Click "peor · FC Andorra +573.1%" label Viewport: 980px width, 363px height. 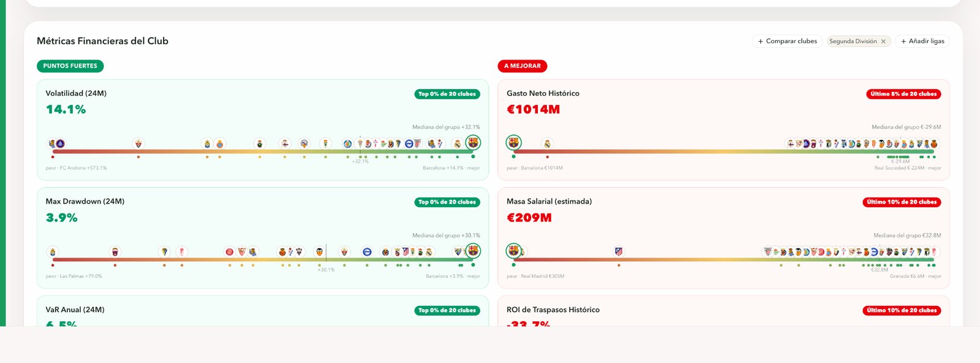76,168
